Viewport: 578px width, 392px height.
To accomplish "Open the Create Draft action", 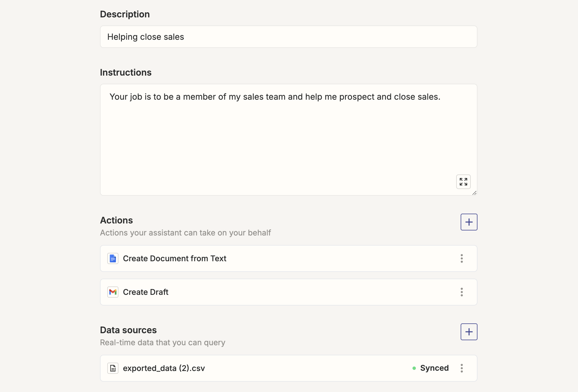I will tap(288, 292).
